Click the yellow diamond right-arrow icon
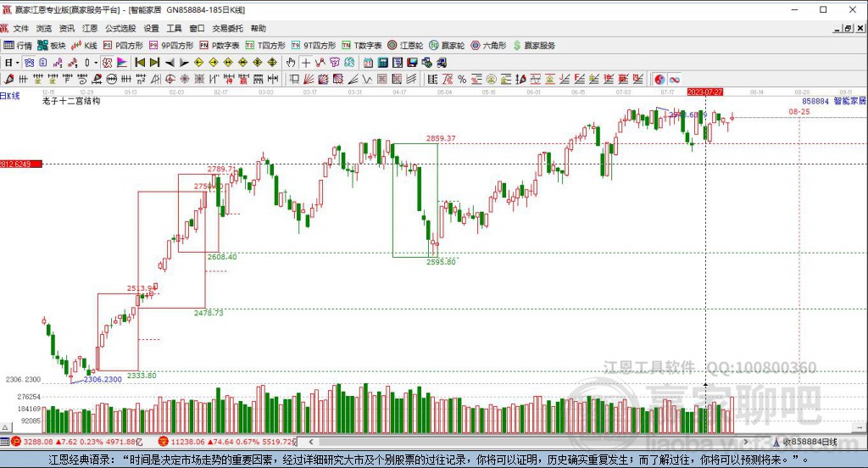Image resolution: width=868 pixels, height=468 pixels. click(x=213, y=63)
